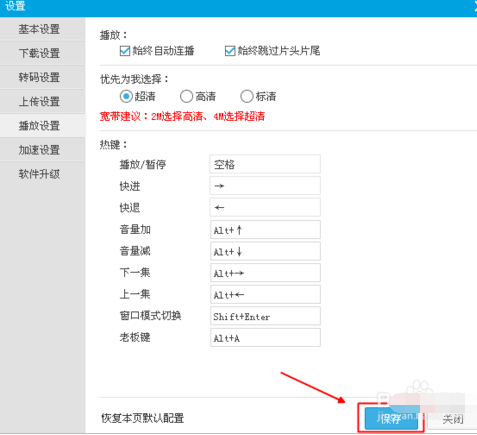The height and width of the screenshot is (435, 477).
Task: Select the 超清 quality radio button
Action: 126,97
